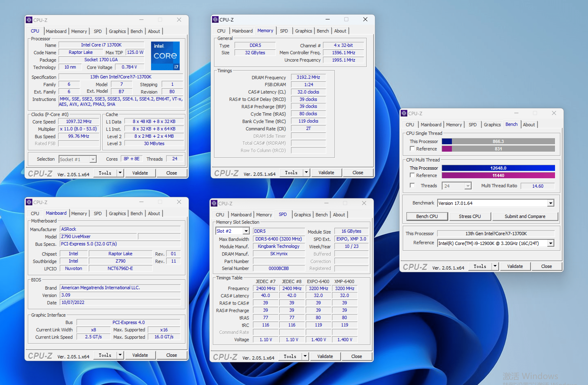Minimize the Memory tab CPU-Z window
Viewport: 588px width, 385px height.
click(x=328, y=19)
